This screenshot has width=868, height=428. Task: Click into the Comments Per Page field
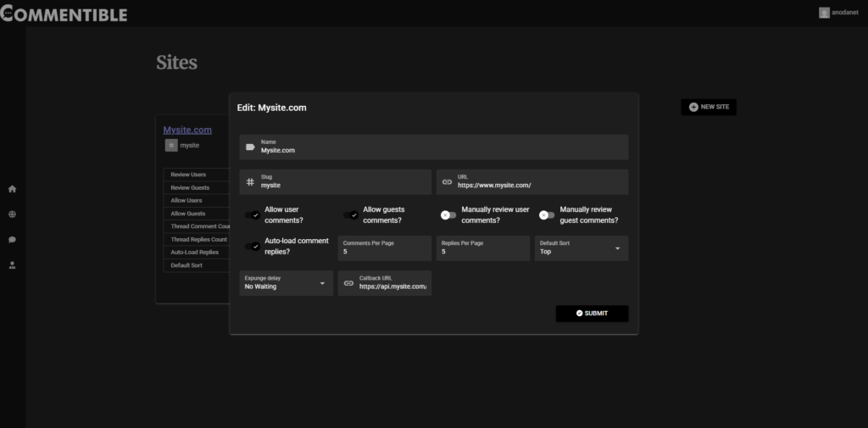pyautogui.click(x=383, y=252)
